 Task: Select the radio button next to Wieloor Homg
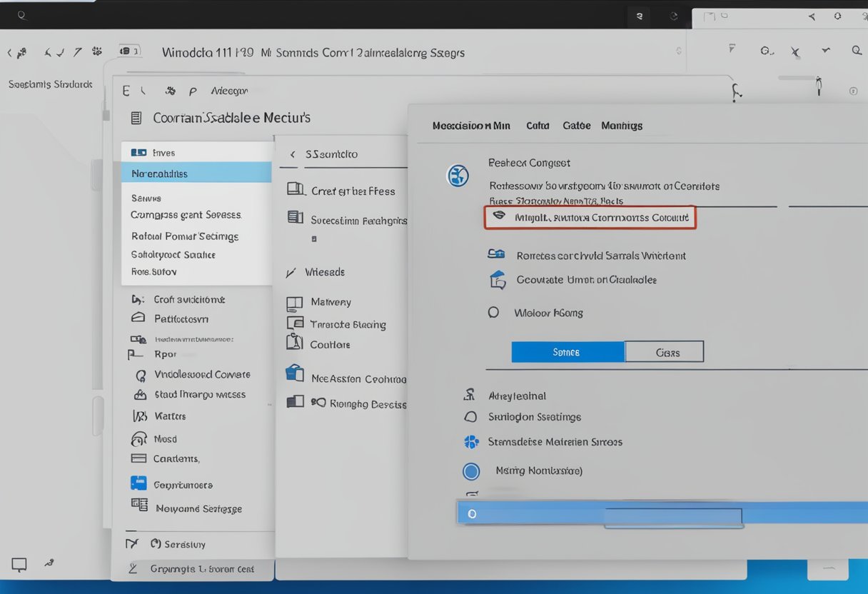click(493, 313)
